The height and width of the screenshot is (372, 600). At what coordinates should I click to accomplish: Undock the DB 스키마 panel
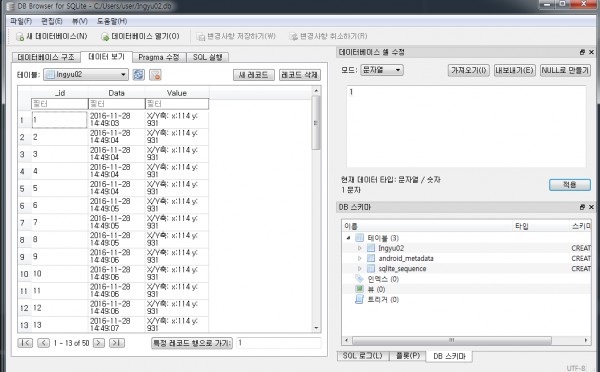point(582,207)
